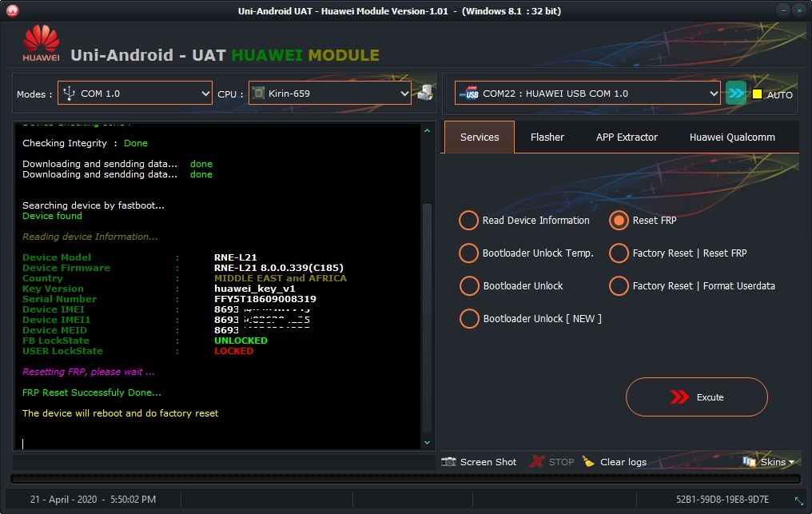
Task: Click the Screen Shot button
Action: [479, 462]
